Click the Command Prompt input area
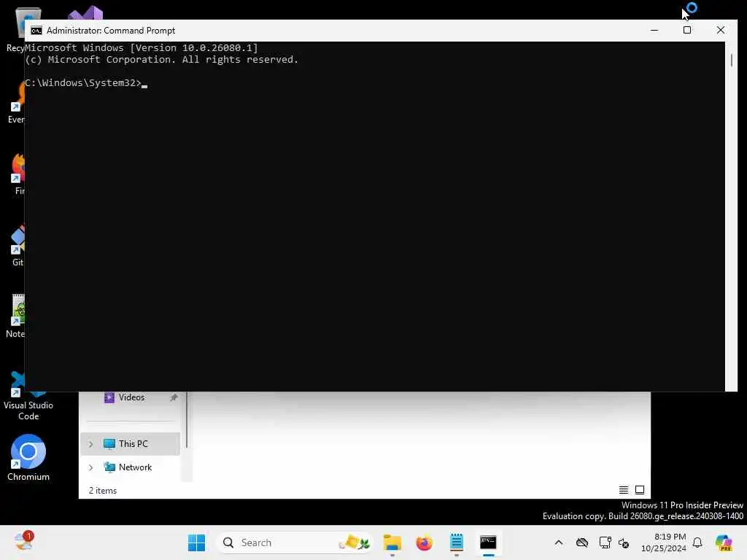The height and width of the screenshot is (560, 747). (374, 216)
